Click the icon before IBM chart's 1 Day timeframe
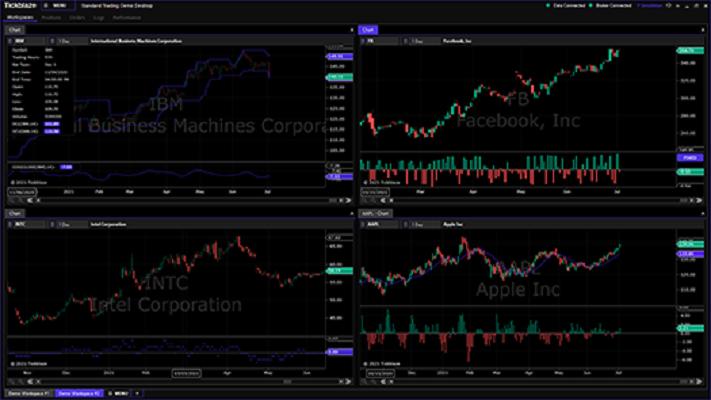This screenshot has width=711, height=400. (x=52, y=41)
